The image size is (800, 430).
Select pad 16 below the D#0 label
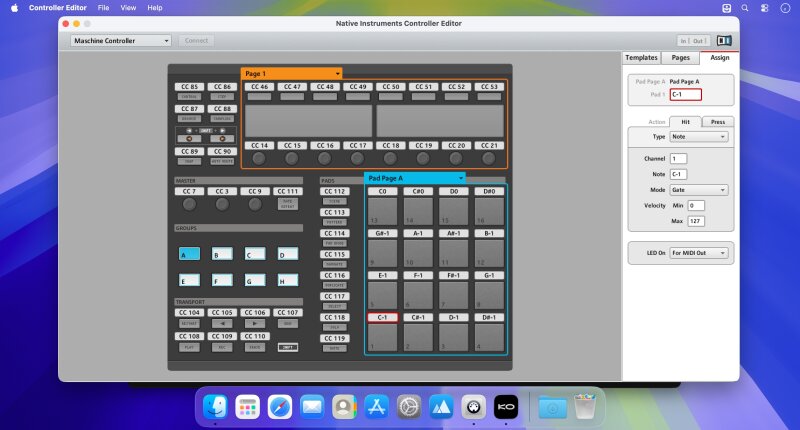489,211
